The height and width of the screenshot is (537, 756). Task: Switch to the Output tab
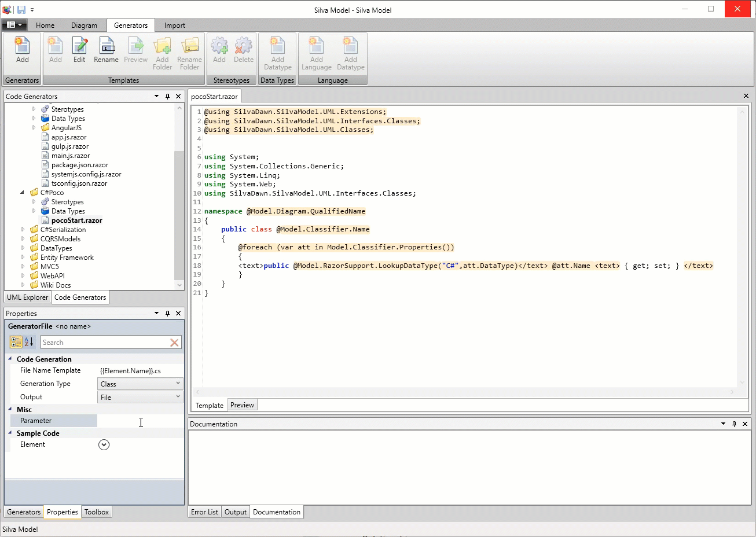(236, 512)
